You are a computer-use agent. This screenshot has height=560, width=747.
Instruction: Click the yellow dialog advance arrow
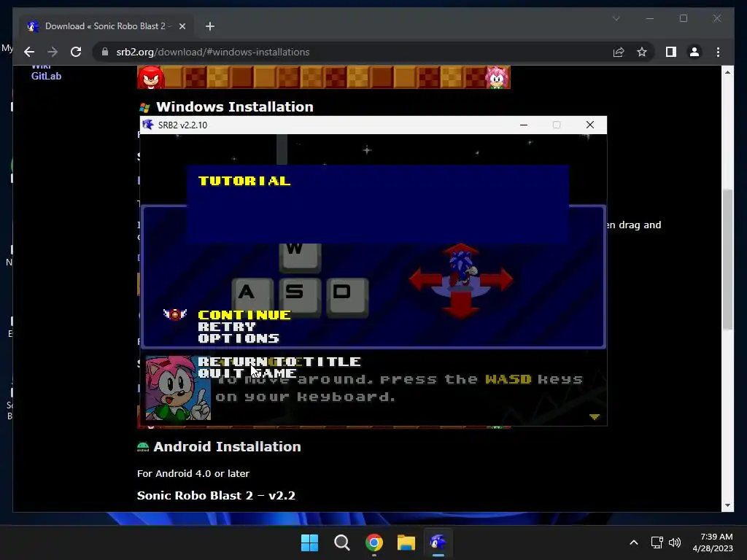click(x=594, y=416)
